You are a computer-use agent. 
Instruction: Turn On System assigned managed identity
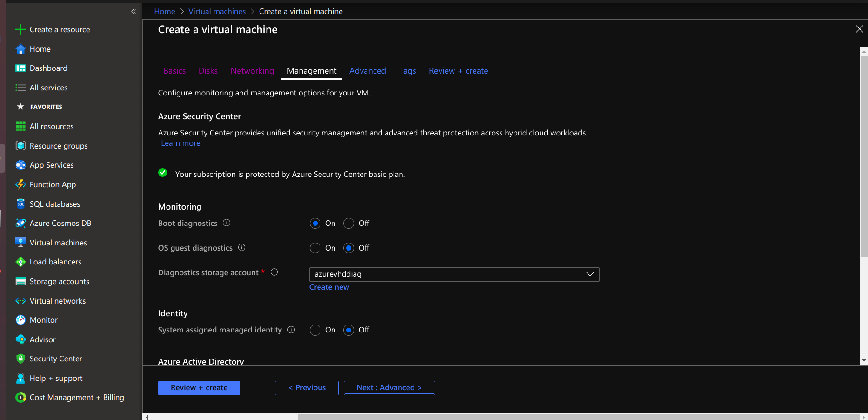315,330
